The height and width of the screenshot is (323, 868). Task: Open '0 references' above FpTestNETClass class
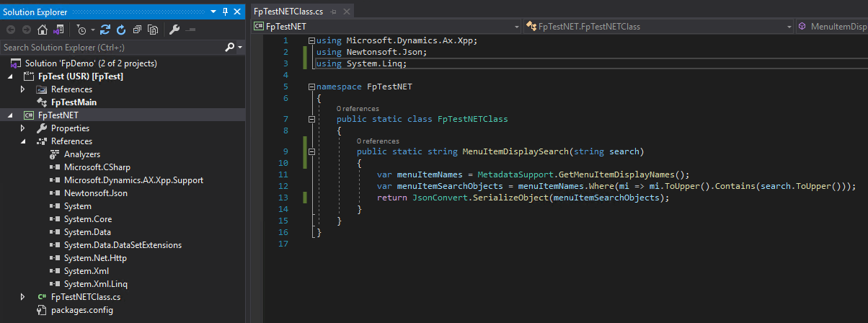pos(358,108)
